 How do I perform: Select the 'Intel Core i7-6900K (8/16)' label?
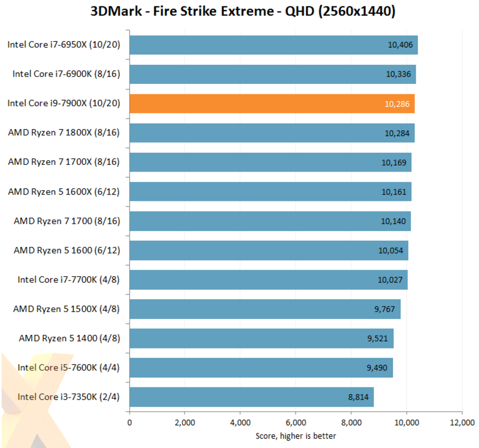[66, 74]
